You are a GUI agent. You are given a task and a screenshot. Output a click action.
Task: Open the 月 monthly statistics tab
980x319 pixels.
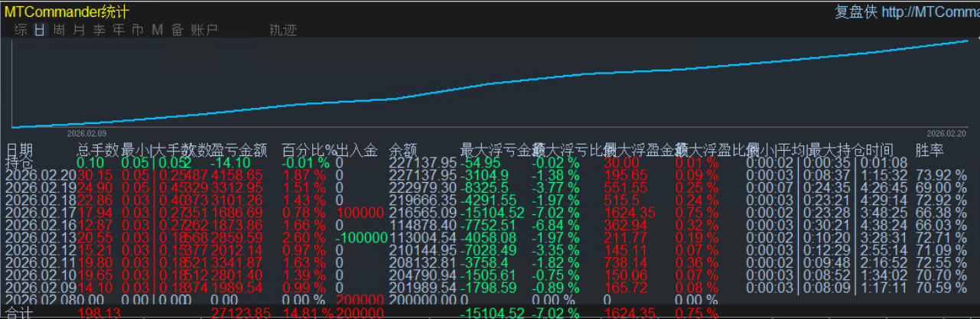pyautogui.click(x=79, y=30)
